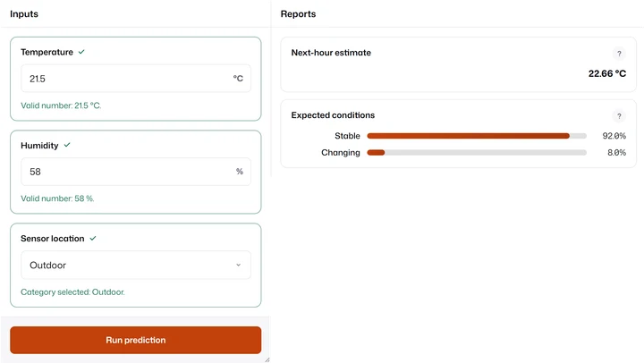
Task: Click the resize handle below Run prediction
Action: [x=267, y=359]
